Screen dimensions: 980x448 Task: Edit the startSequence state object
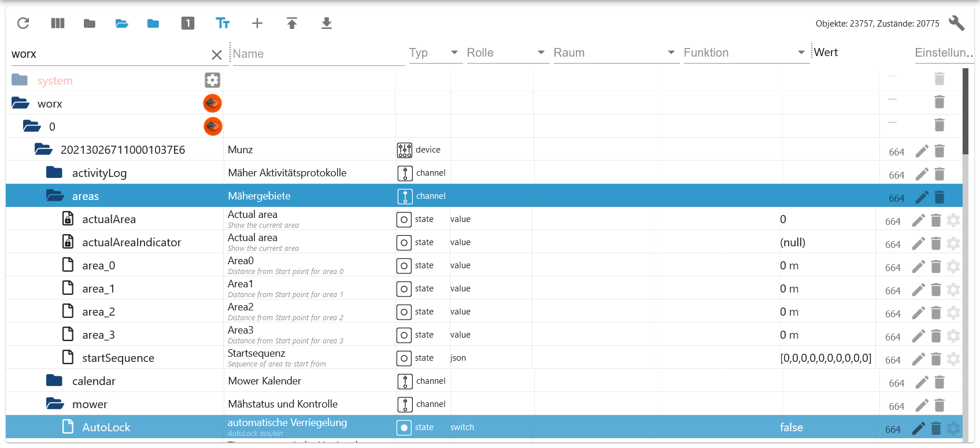919,360
